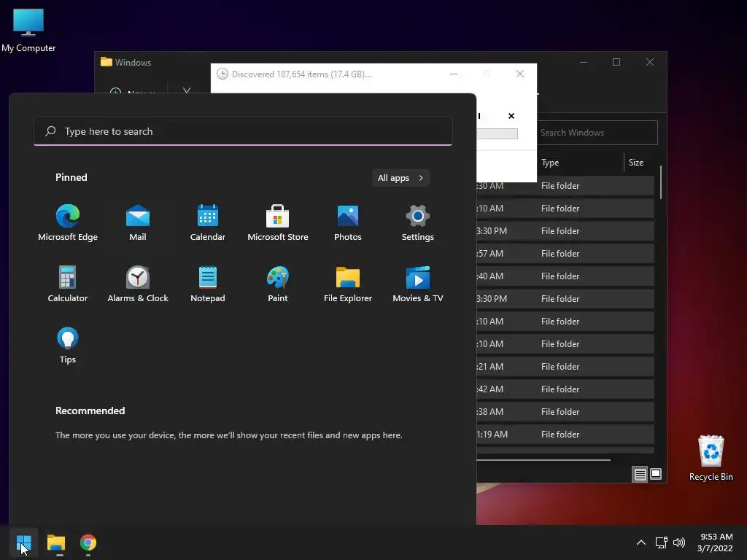Select the Recycle Bin desktop icon
The width and height of the screenshot is (747, 560).
[711, 458]
